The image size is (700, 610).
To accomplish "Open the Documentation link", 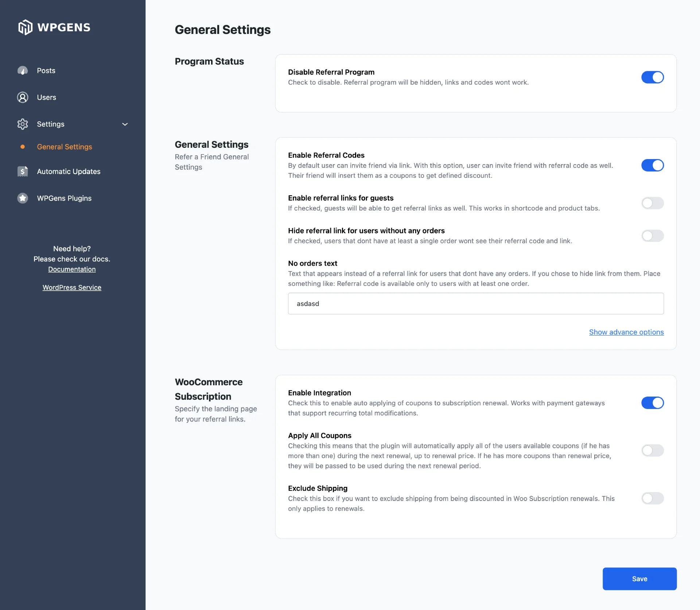I will point(72,269).
